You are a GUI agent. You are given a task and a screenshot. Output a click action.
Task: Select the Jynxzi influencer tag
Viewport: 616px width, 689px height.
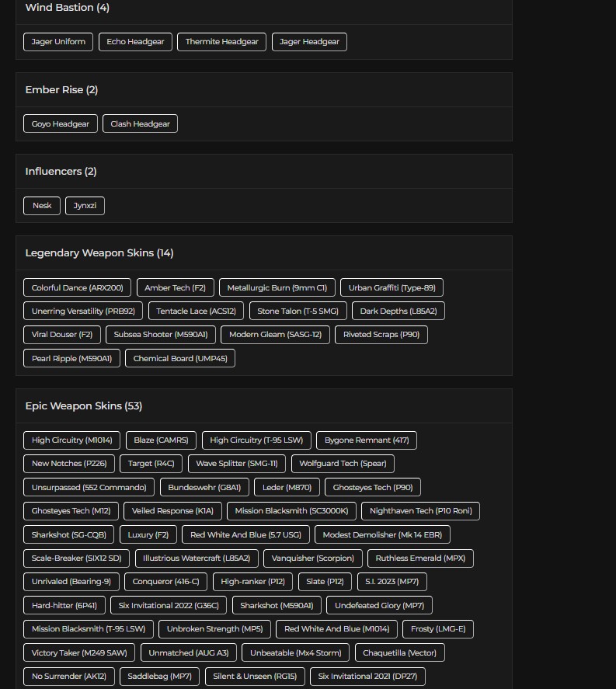(85, 206)
